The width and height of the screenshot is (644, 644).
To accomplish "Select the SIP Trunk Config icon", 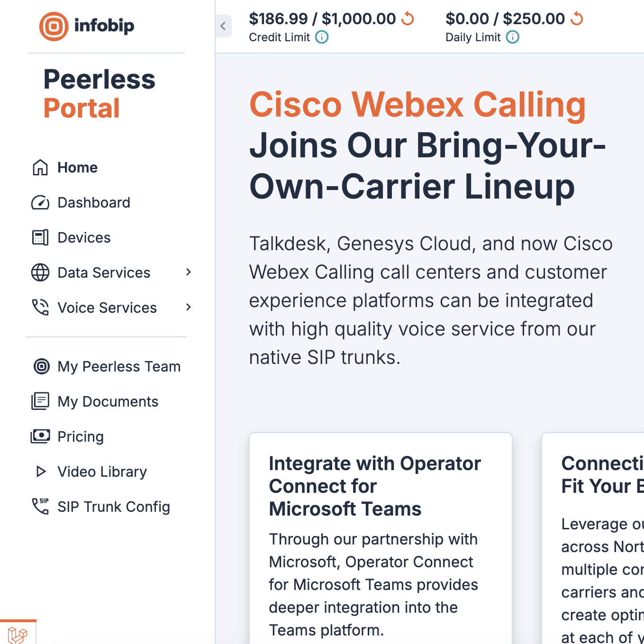I will click(41, 507).
